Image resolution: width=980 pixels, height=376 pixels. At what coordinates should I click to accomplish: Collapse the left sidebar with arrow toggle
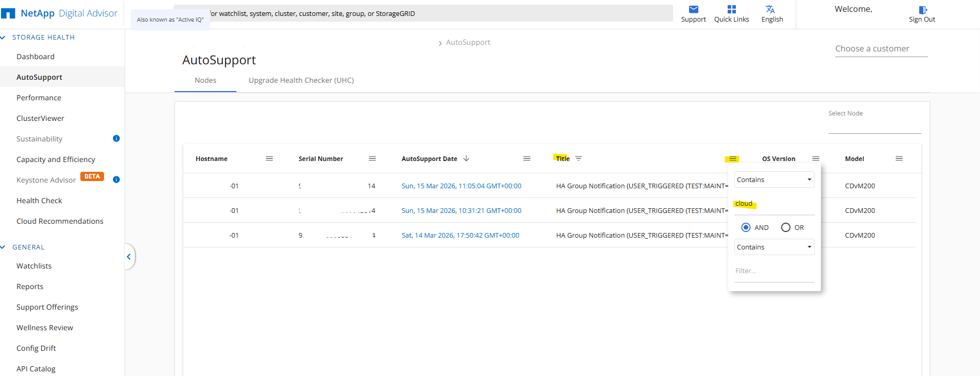coord(129,257)
